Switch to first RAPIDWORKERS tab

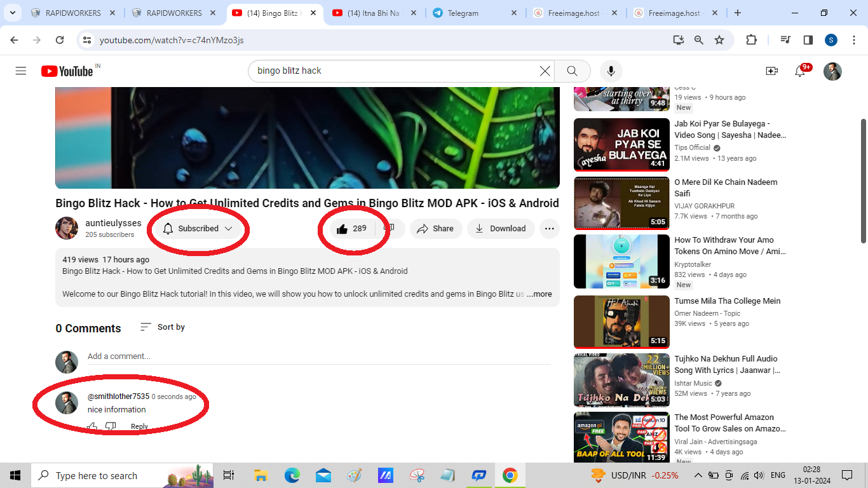73,13
